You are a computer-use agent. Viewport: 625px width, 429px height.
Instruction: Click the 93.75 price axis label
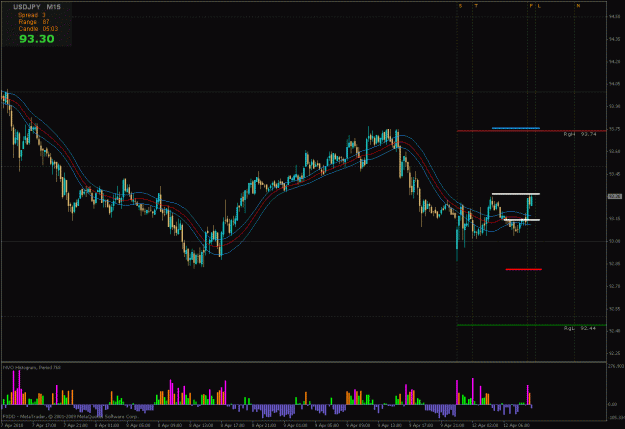click(614, 129)
